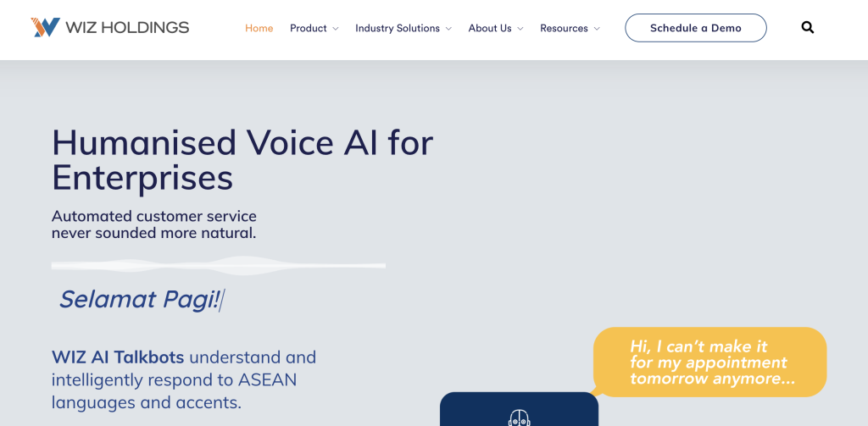Open the search magnifier icon

[808, 28]
